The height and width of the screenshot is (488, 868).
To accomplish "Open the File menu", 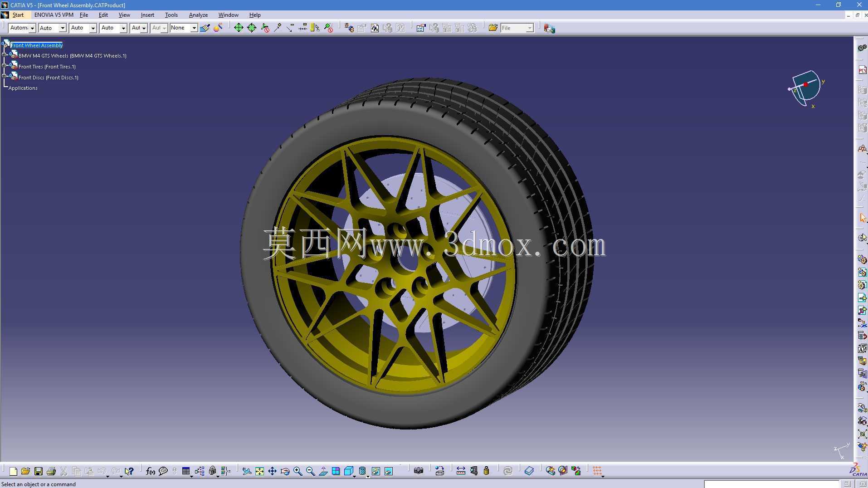I will coord(84,15).
